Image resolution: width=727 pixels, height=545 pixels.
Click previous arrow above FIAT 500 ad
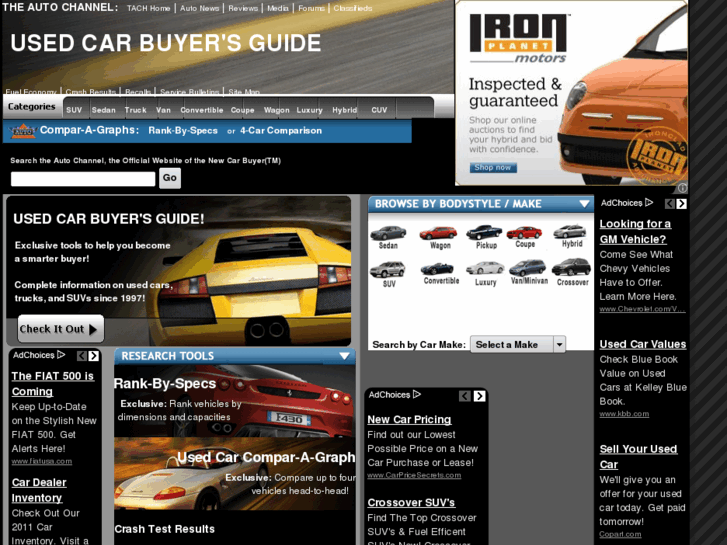82,356
